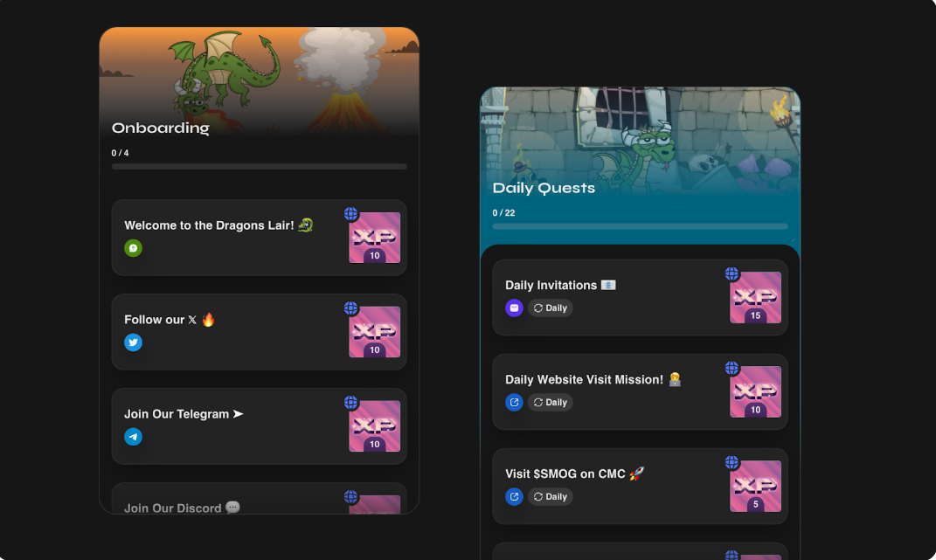This screenshot has height=560, width=936.
Task: Open the Welcome to the Dragons Lair quest
Action: pos(259,238)
